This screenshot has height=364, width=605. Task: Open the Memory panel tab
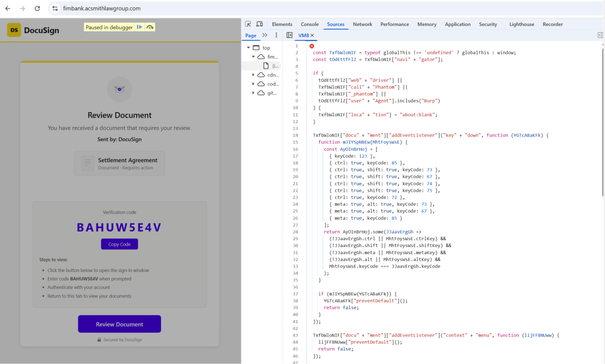pos(427,24)
